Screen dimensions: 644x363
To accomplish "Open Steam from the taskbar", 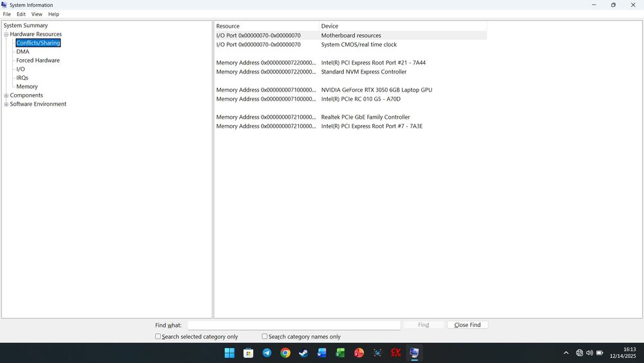I will (x=303, y=353).
